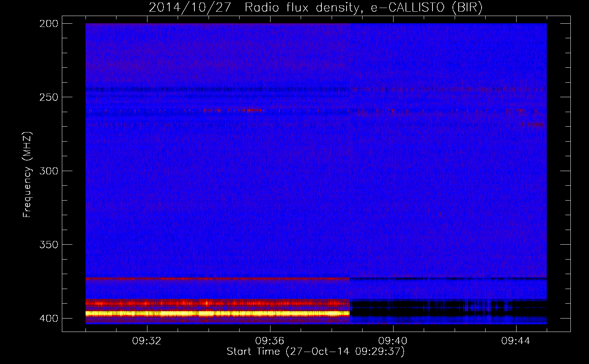This screenshot has height=364, width=589.
Task: Click the 'Start Time (27-Oct-14 09:29:37)' label
Action: pyautogui.click(x=316, y=352)
